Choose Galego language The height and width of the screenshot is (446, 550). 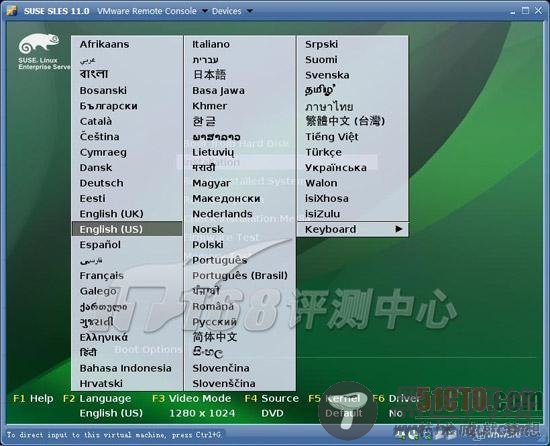(x=98, y=291)
